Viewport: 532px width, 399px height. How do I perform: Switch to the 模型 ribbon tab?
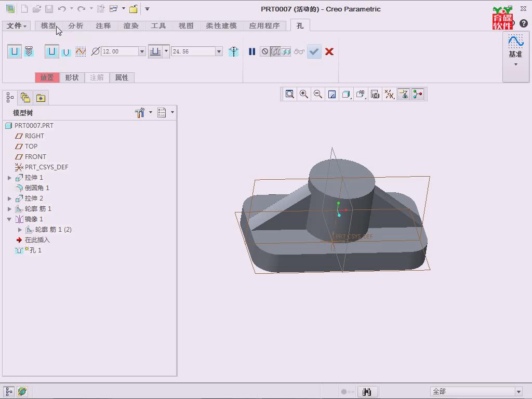[48, 26]
